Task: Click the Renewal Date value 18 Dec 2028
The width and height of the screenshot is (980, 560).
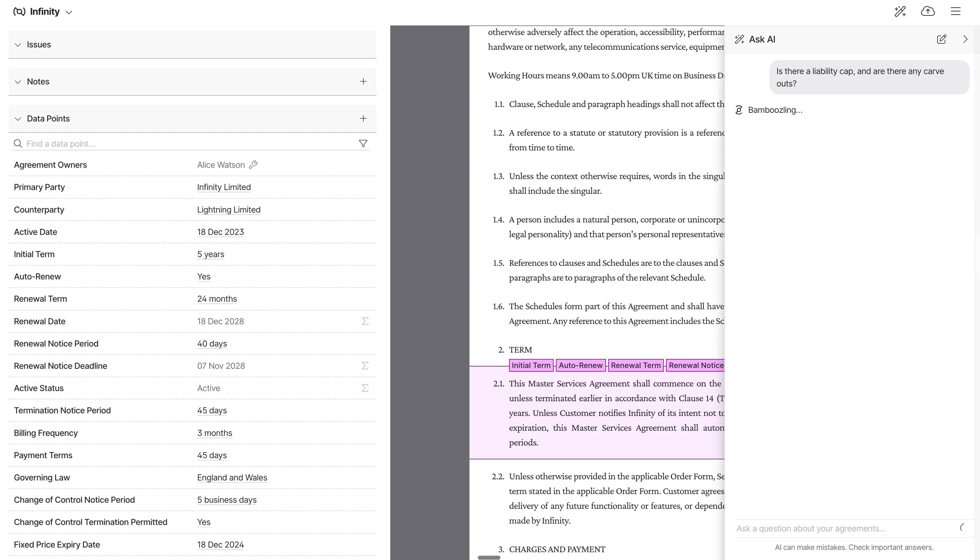Action: click(x=220, y=321)
